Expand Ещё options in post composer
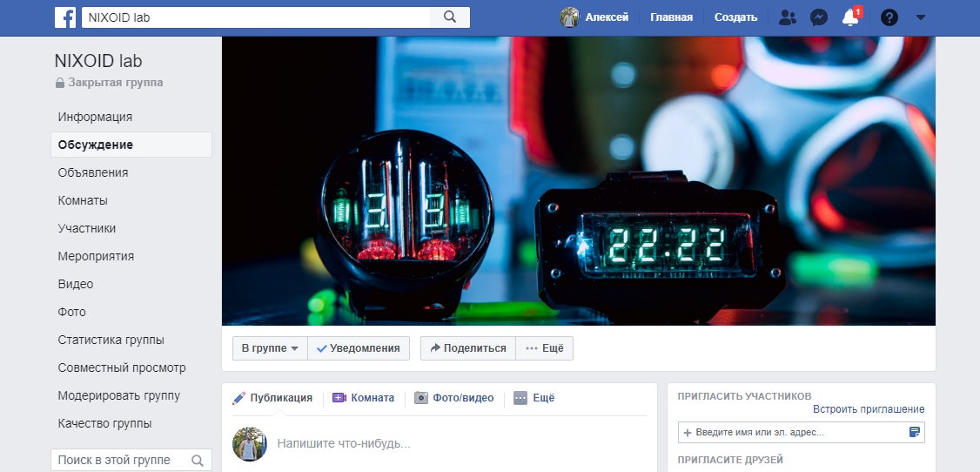The image size is (980, 472). 534,398
